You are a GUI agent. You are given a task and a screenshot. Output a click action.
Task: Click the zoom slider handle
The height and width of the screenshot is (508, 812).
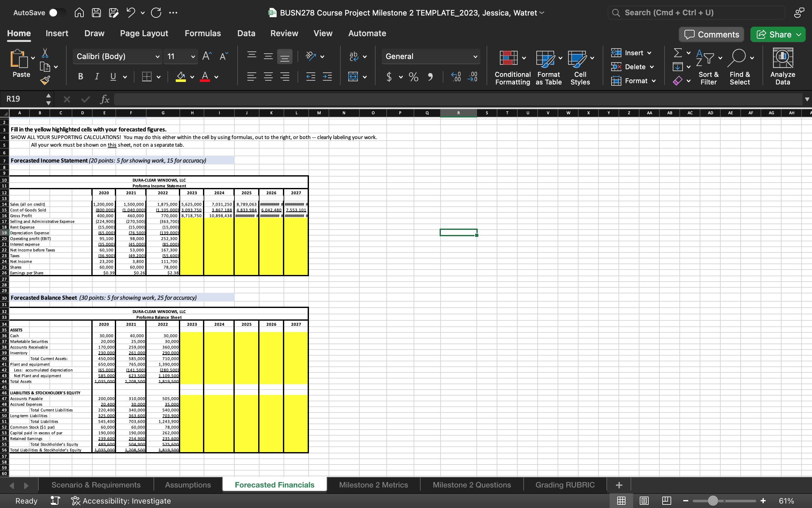point(713,501)
